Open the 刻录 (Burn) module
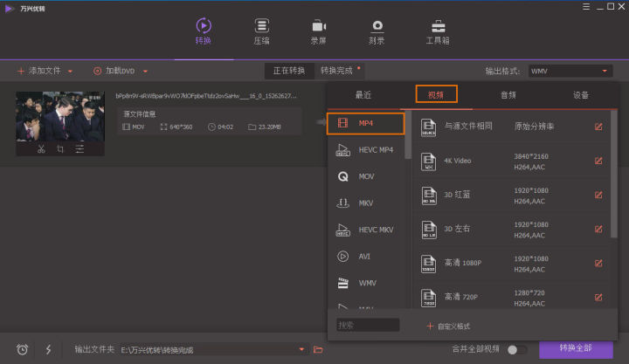Image resolution: width=629 pixels, height=364 pixels. click(377, 31)
